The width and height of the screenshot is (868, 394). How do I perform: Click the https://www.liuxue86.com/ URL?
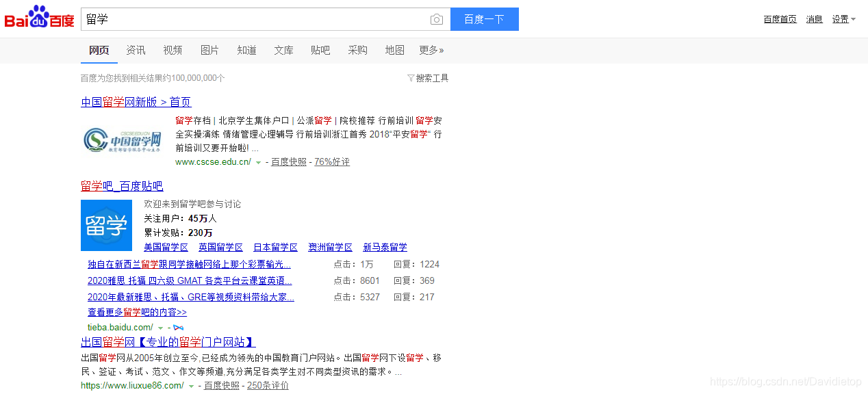tap(132, 386)
